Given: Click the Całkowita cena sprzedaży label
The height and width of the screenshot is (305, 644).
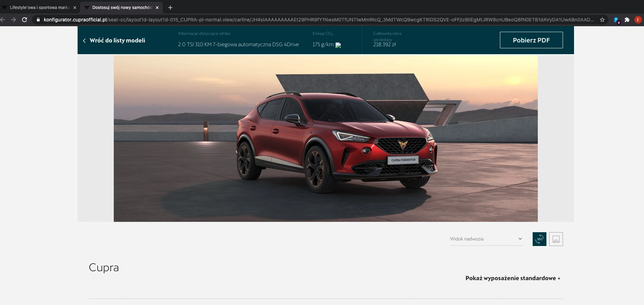Looking at the screenshot, I should pos(388,36).
